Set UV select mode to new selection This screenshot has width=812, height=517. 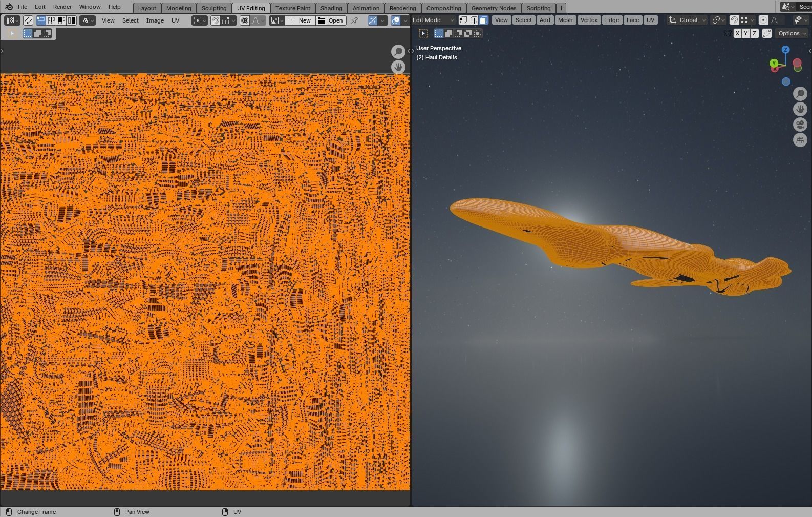click(28, 33)
